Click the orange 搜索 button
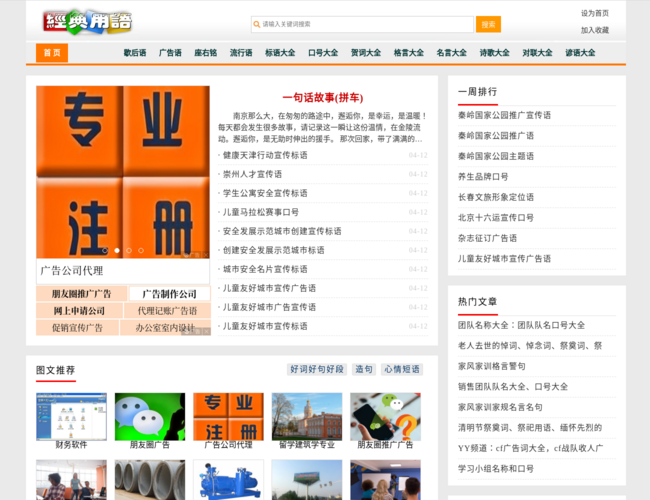 488,24
